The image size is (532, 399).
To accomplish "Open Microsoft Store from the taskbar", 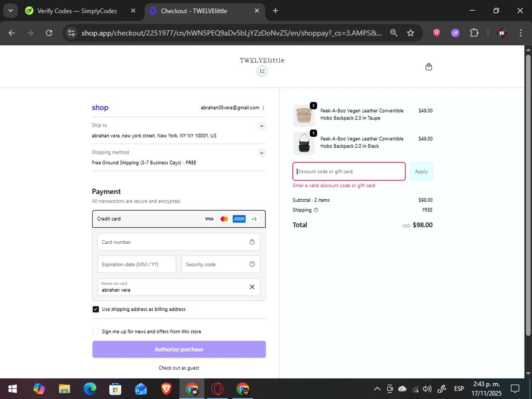I will pos(115,389).
